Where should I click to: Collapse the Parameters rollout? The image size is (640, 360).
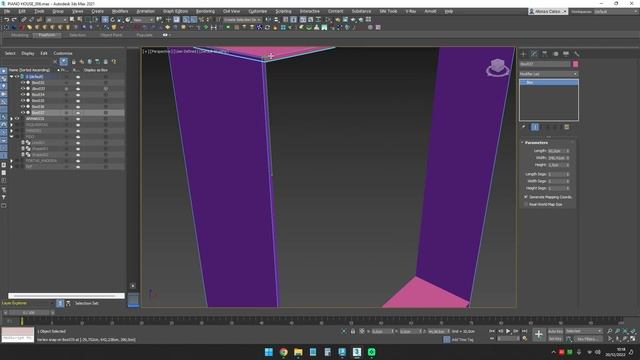[x=522, y=142]
